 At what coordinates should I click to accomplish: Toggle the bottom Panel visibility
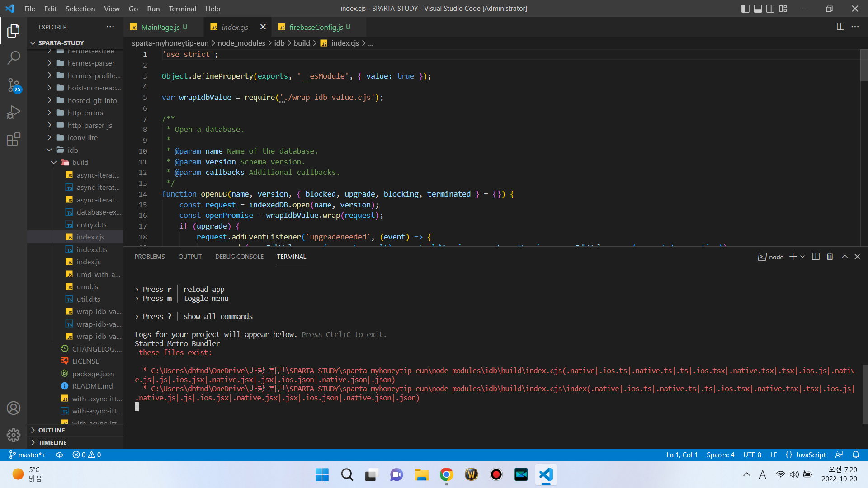point(758,9)
